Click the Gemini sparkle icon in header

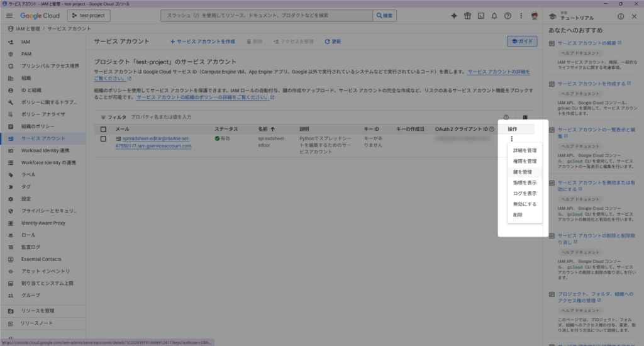(453, 16)
